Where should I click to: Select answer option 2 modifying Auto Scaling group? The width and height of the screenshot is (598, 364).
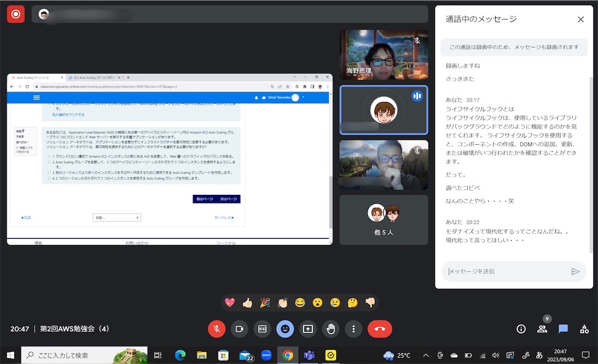point(49,162)
